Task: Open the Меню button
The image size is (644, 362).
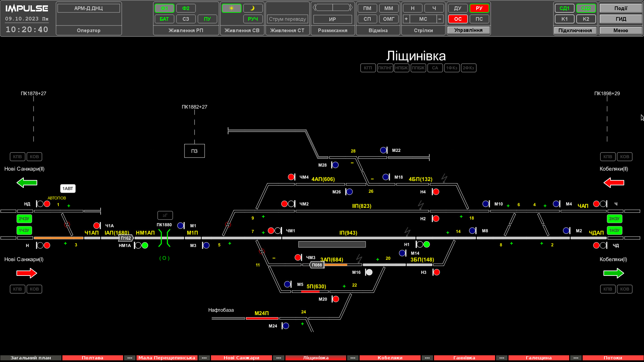Action: coord(621,30)
